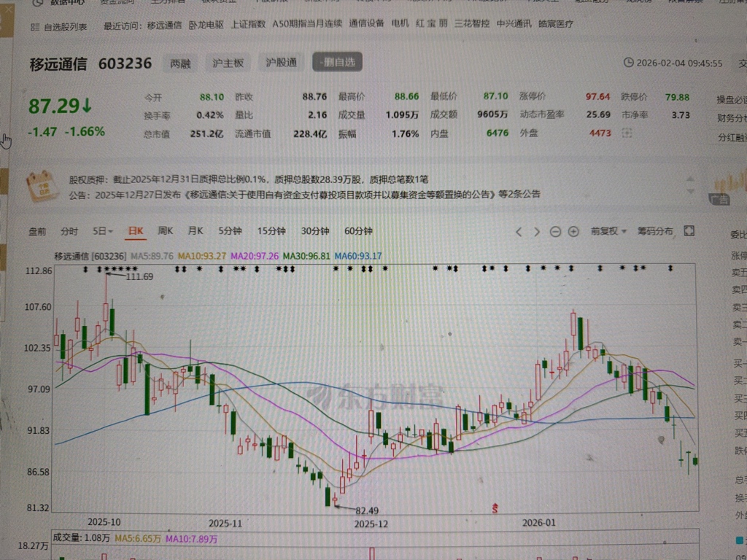The width and height of the screenshot is (747, 560).
Task: Open recently visited 电机 link
Action: tap(400, 23)
